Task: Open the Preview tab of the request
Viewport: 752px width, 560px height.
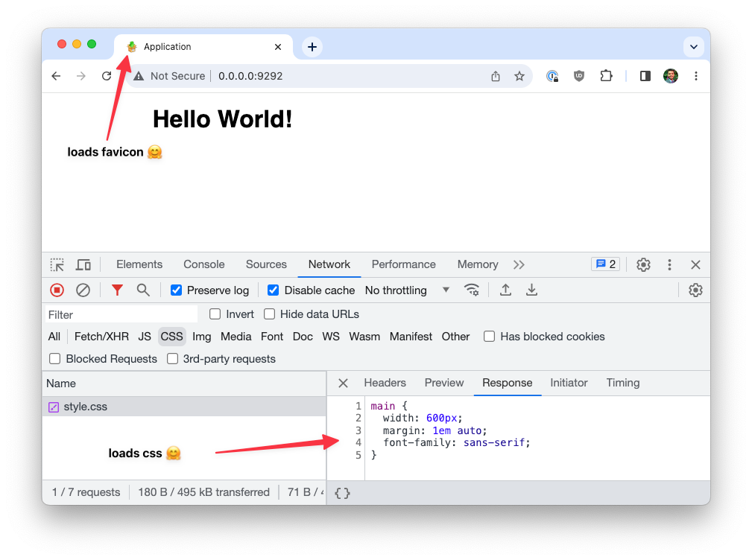Action: coord(444,383)
